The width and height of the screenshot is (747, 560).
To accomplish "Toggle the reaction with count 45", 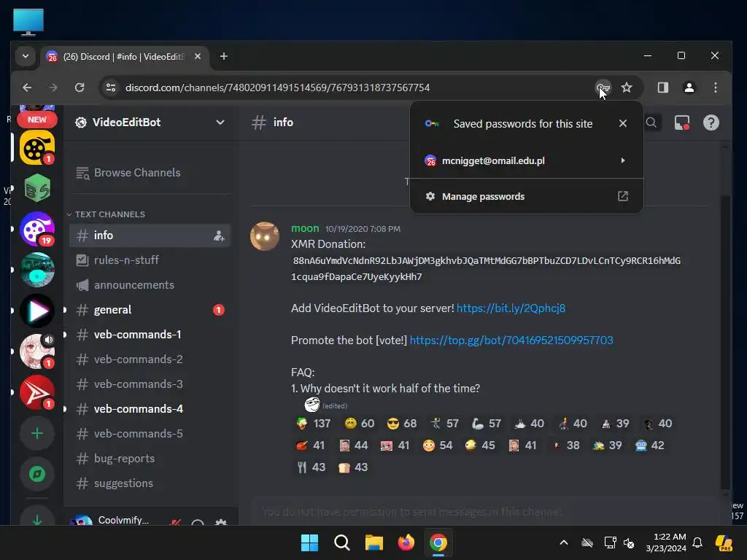I will pos(480,446).
